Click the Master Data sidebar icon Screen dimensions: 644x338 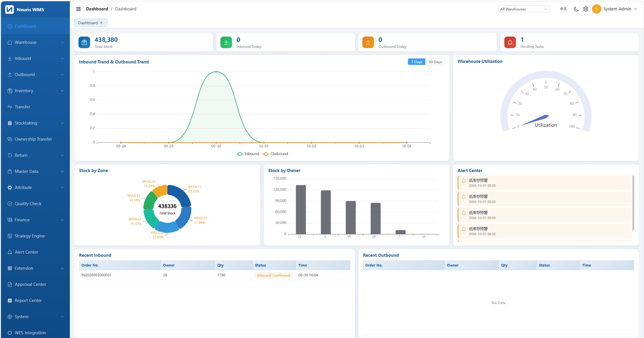pos(10,171)
